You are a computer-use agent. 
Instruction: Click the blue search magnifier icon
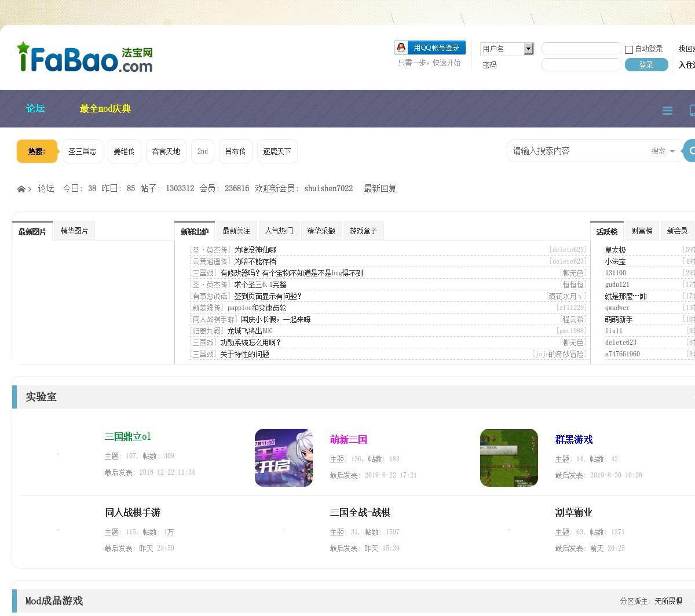tap(690, 151)
